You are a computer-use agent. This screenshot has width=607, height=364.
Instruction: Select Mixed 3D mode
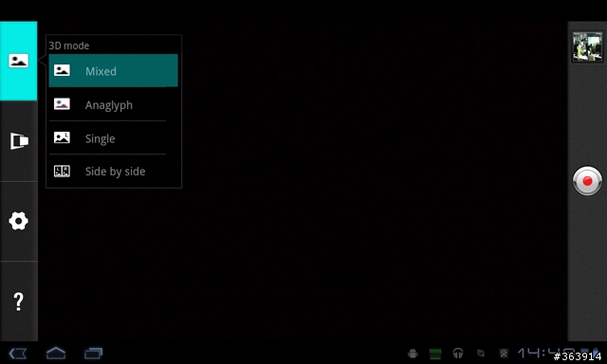pos(113,71)
